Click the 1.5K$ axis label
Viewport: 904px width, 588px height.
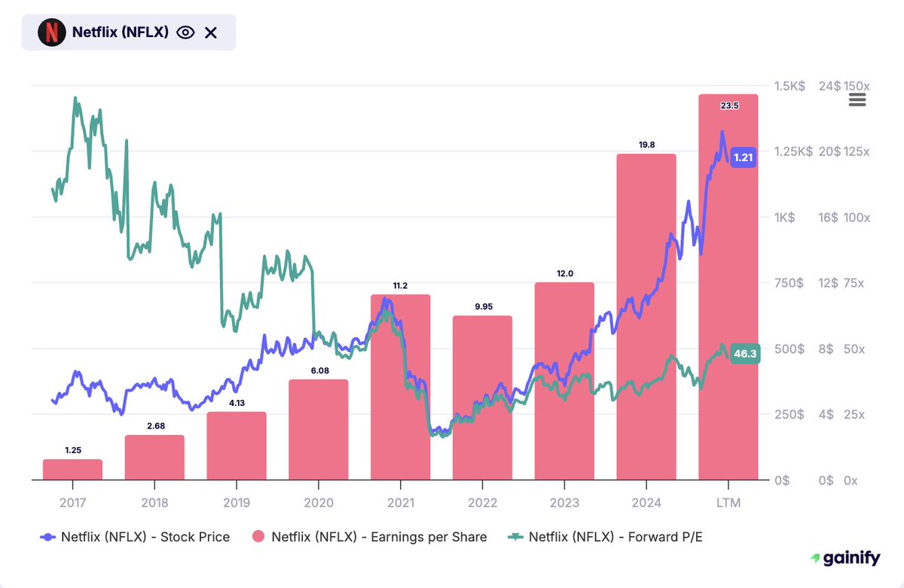click(x=790, y=86)
